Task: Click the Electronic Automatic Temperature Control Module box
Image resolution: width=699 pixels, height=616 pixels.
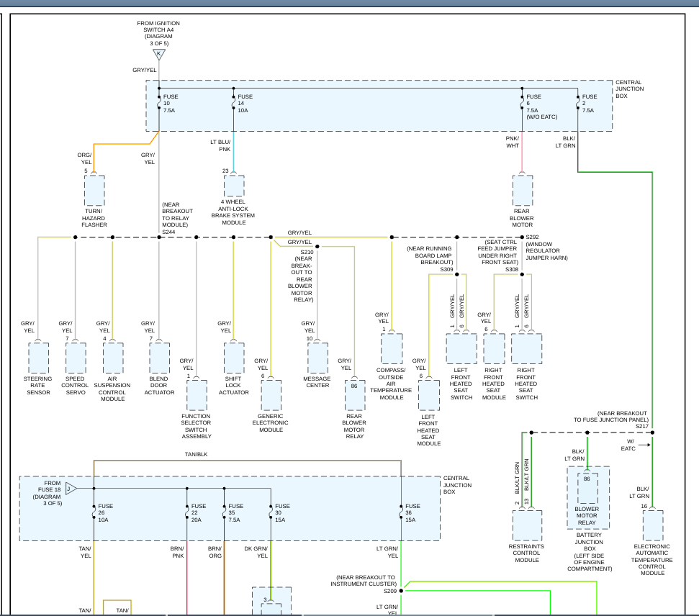Action: point(652,525)
